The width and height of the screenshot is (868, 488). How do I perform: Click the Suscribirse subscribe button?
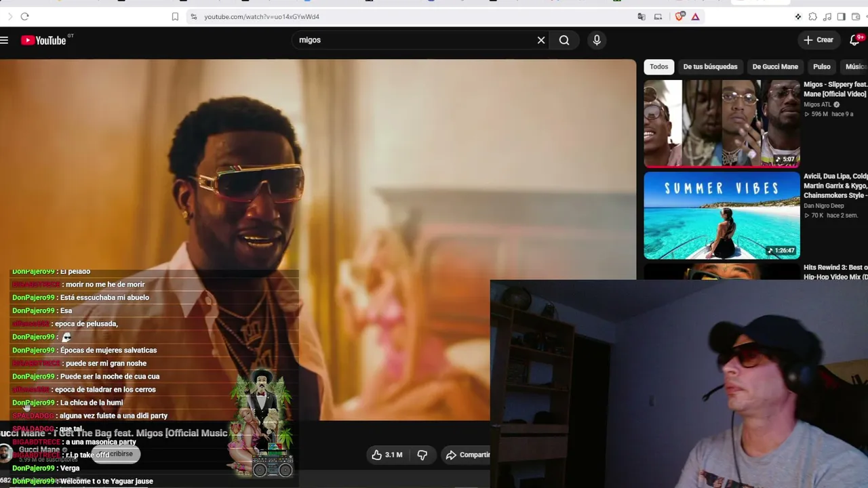click(117, 454)
